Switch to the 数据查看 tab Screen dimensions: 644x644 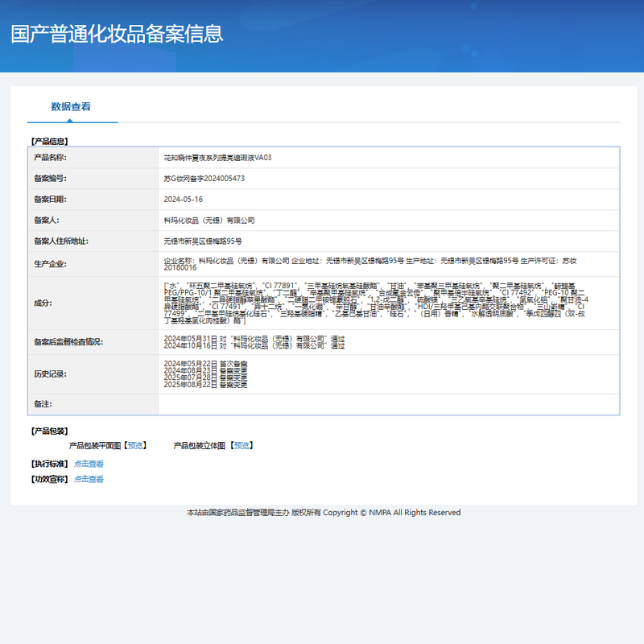71,106
